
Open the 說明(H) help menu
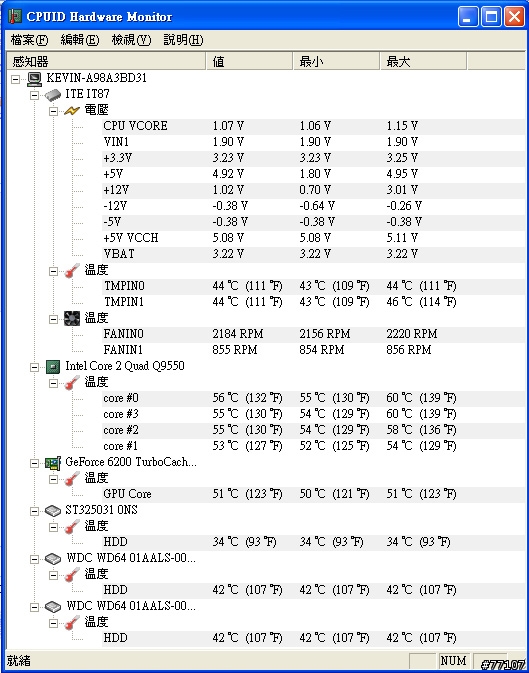(x=183, y=40)
